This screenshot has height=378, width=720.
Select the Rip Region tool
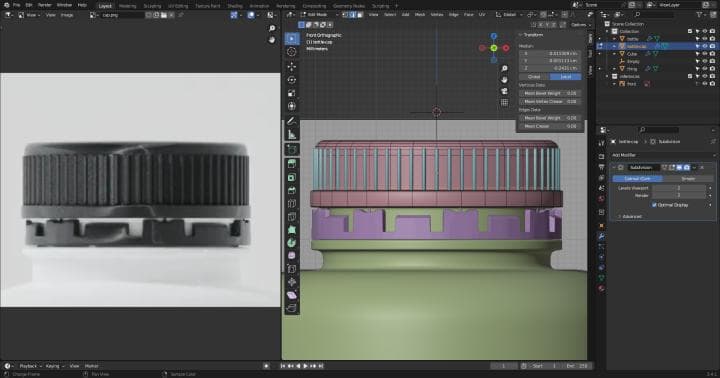tap(292, 308)
